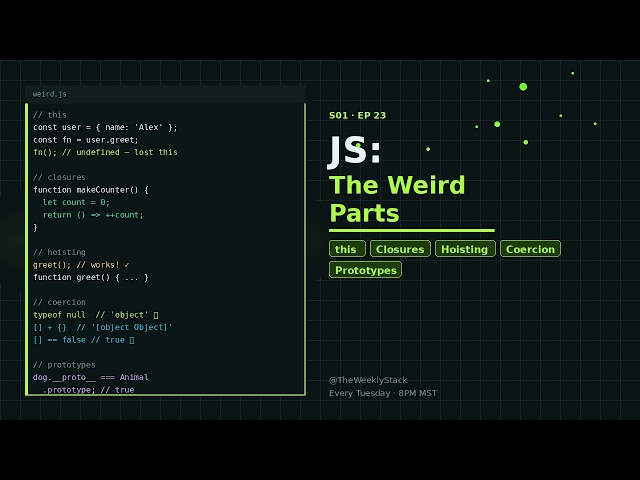Click the '// coercion' comment
This screenshot has height=480, width=640.
(59, 302)
